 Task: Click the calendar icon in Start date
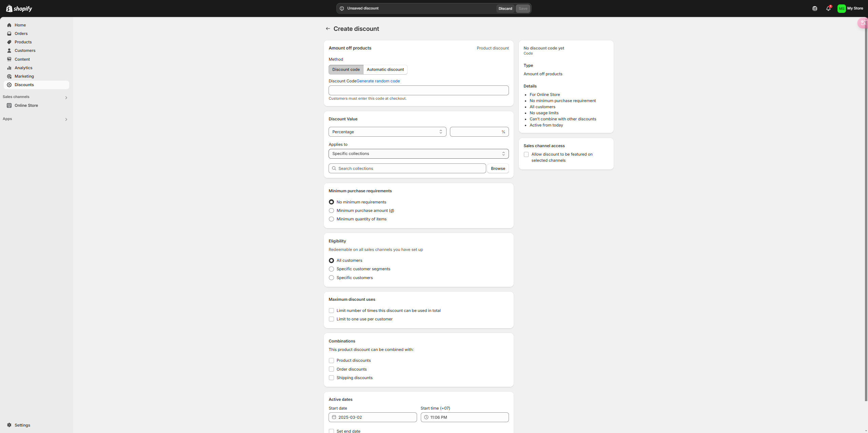334,417
